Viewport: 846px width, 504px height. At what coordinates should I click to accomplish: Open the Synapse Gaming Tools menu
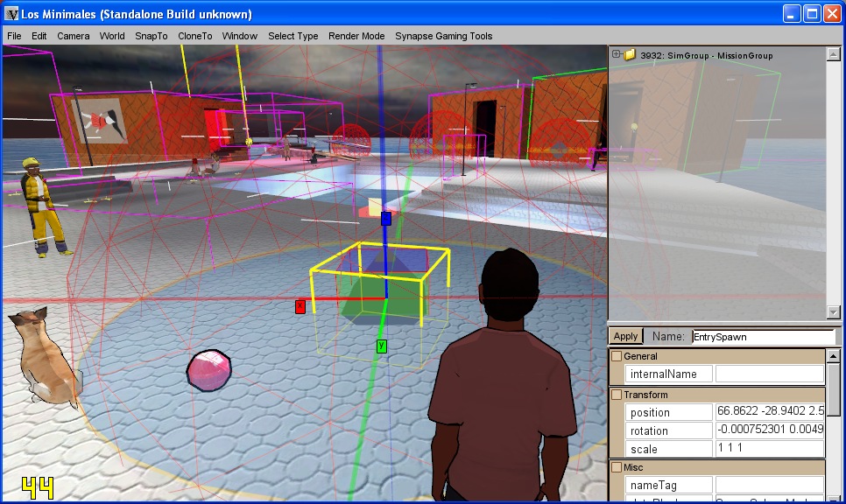point(443,36)
